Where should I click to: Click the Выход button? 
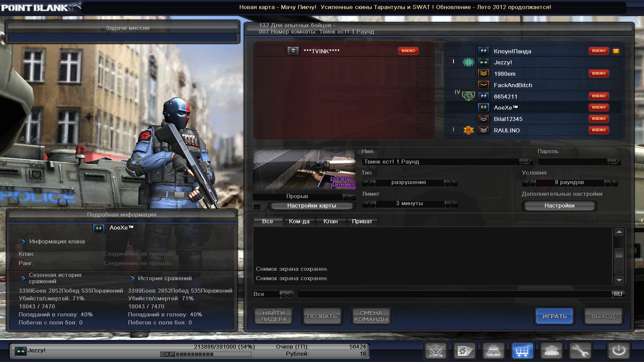click(x=603, y=316)
